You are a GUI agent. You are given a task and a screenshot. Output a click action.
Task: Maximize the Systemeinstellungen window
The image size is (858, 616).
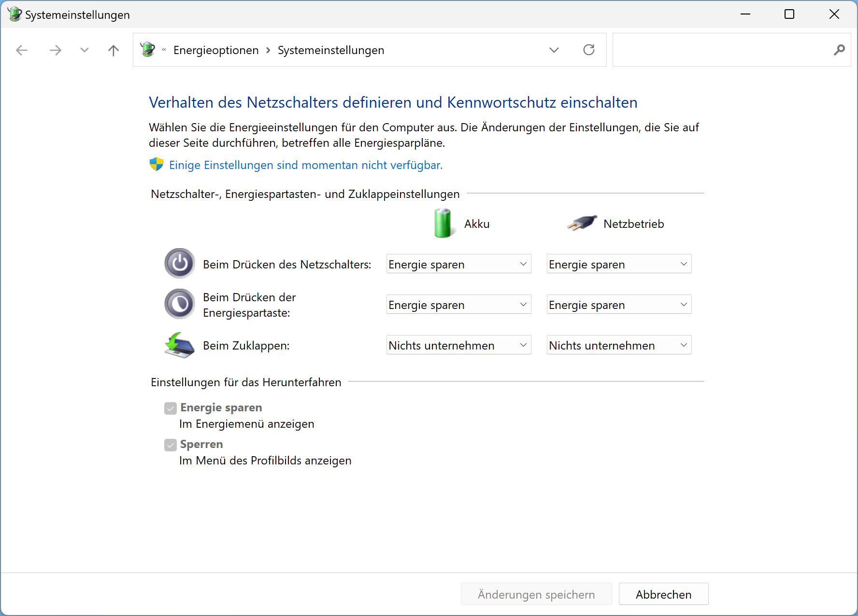click(789, 14)
